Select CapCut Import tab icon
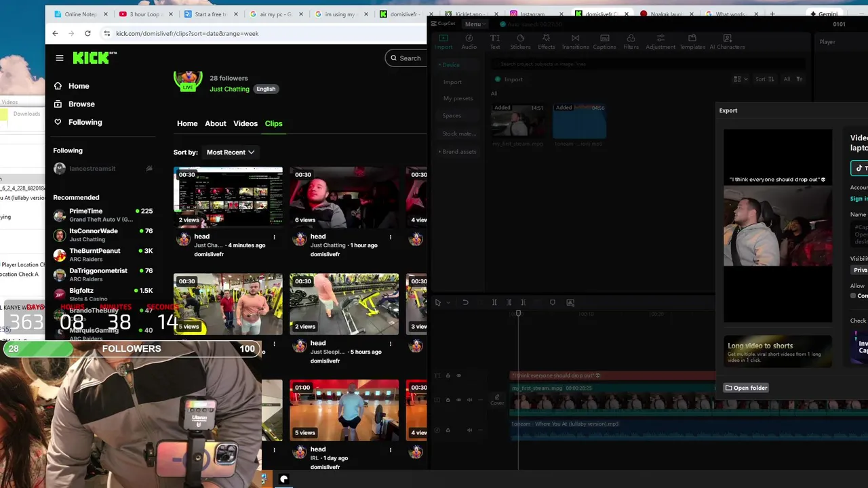This screenshot has width=868, height=488. click(x=443, y=42)
